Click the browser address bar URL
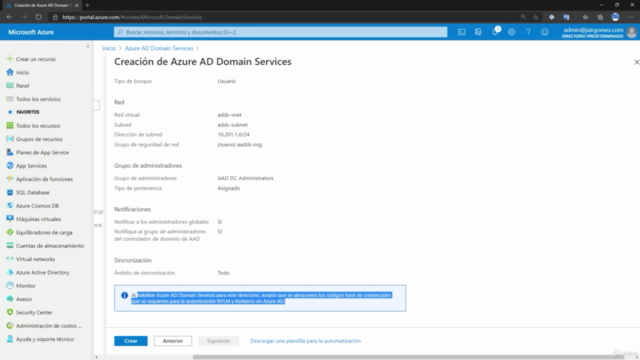 tap(132, 17)
